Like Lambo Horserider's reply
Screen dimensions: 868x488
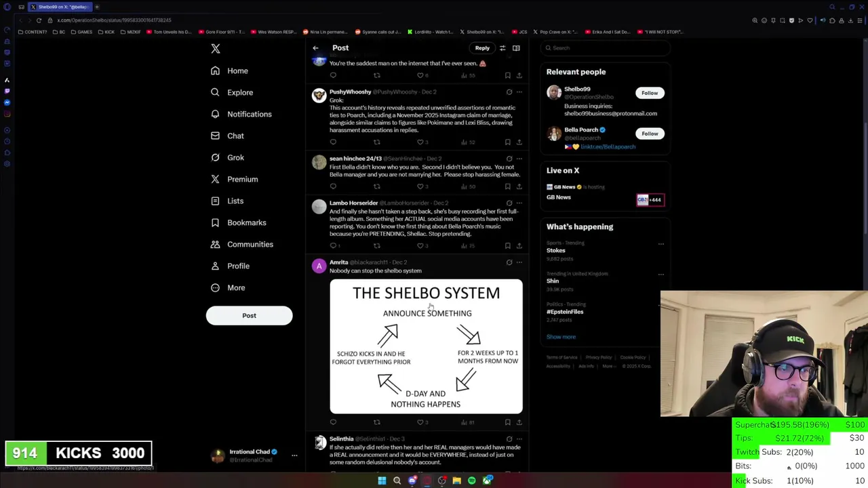(x=421, y=246)
